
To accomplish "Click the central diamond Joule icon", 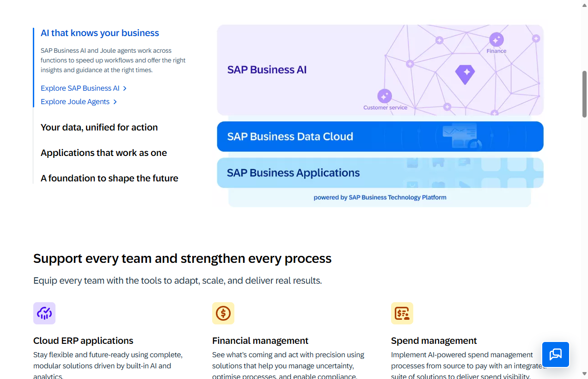I will pos(465,74).
